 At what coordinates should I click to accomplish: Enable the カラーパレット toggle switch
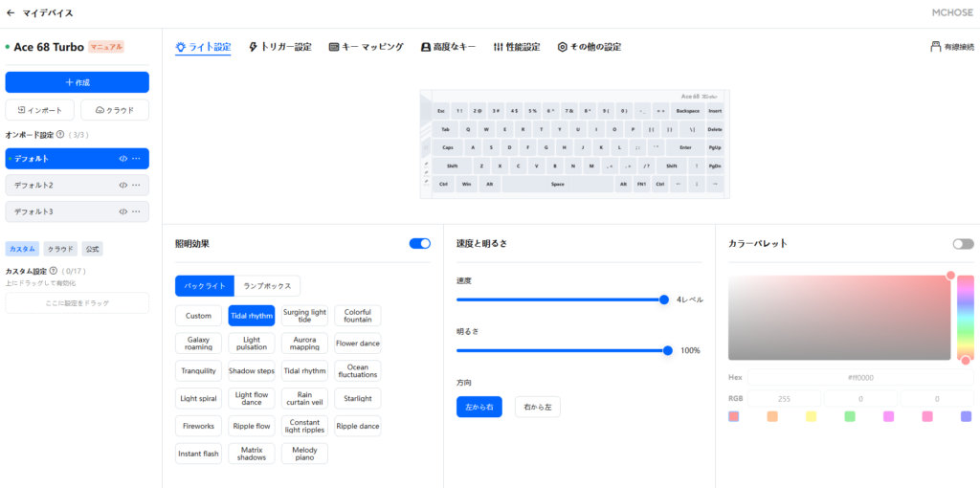(x=963, y=244)
